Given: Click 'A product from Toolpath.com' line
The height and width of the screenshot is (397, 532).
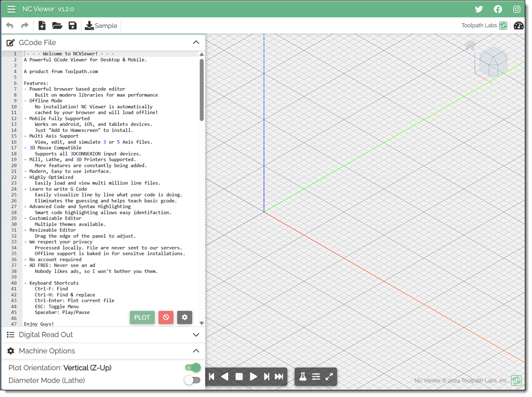Looking at the screenshot, I should point(61,71).
